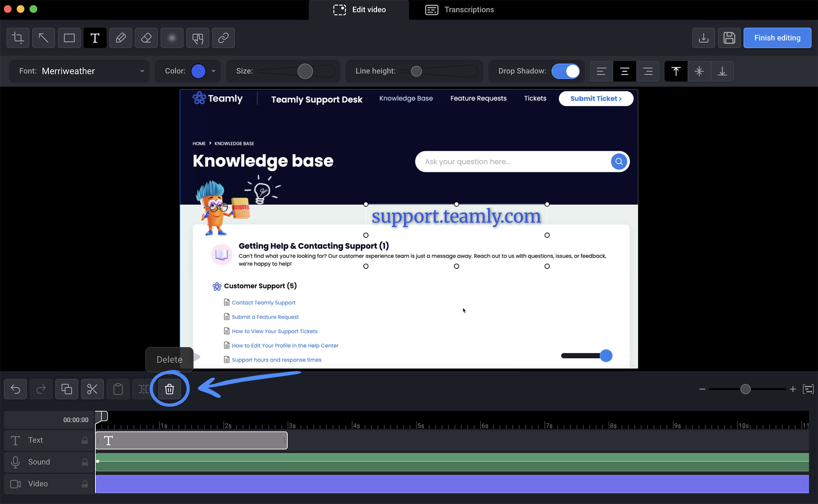818x504 pixels.
Task: Click the Copy icon in timeline toolbar
Action: pos(67,389)
